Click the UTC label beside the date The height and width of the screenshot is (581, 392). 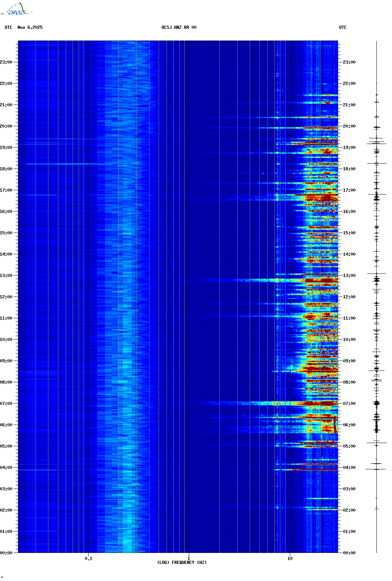(x=9, y=27)
